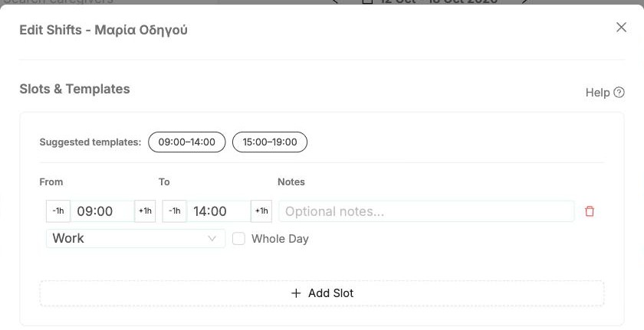644x330 pixels.
Task: Increase From time by one hour
Action: click(x=145, y=211)
